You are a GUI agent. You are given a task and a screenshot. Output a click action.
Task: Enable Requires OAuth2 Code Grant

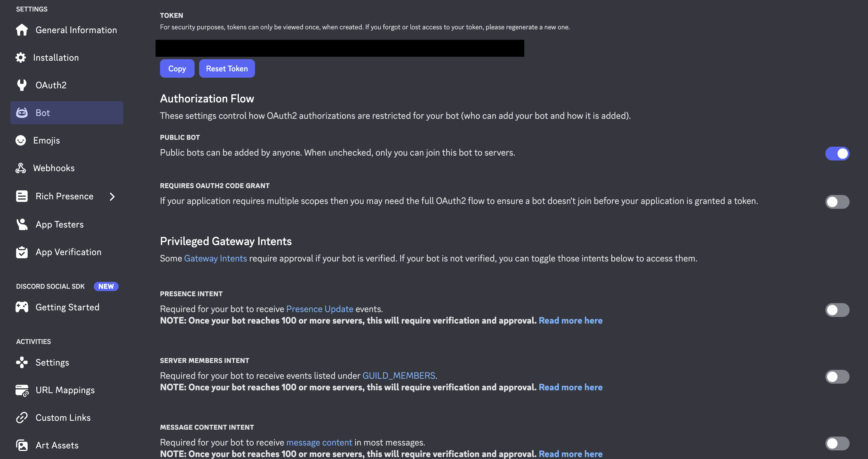coord(837,202)
